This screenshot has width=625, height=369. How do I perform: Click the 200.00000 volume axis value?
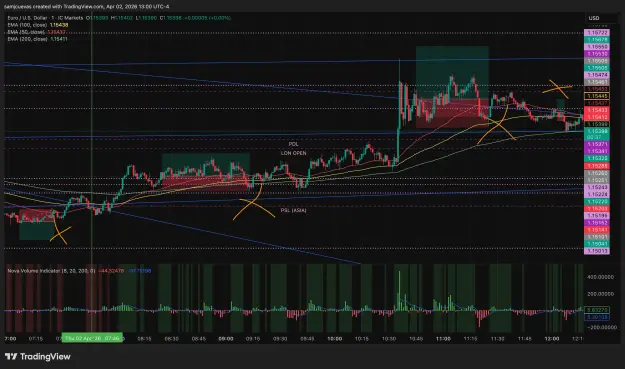click(600, 294)
